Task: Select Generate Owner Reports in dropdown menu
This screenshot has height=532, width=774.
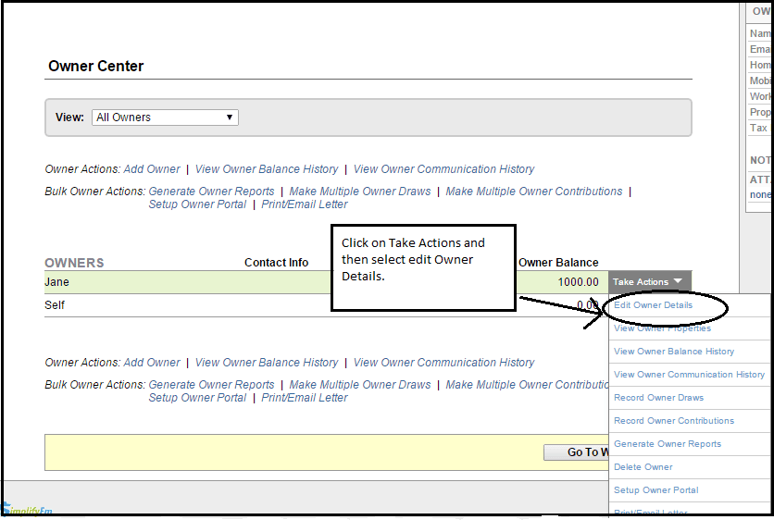Action: coord(667,444)
